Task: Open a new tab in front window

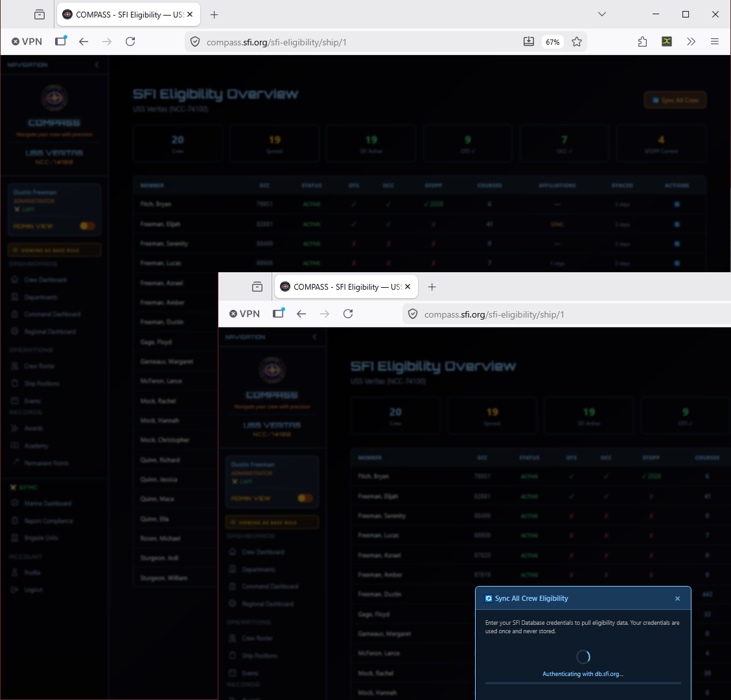Action: click(432, 287)
